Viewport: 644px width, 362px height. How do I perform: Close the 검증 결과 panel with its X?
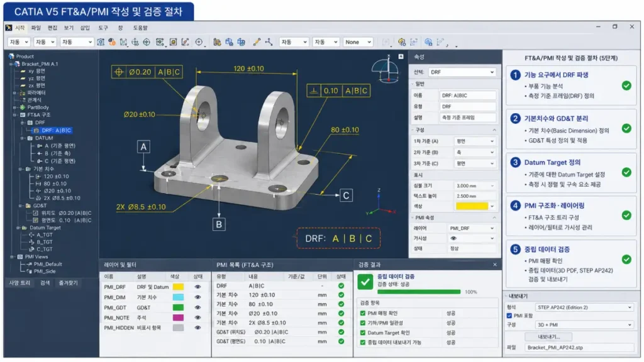coord(495,265)
